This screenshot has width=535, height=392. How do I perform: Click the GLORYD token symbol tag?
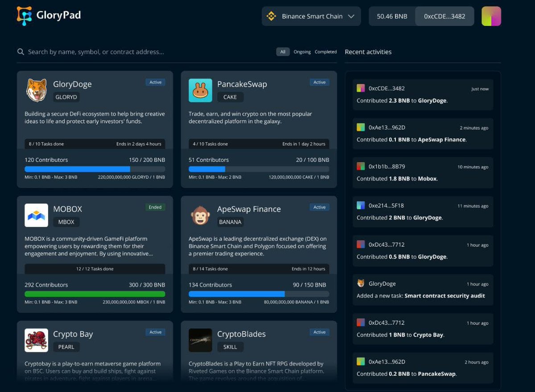pos(66,97)
